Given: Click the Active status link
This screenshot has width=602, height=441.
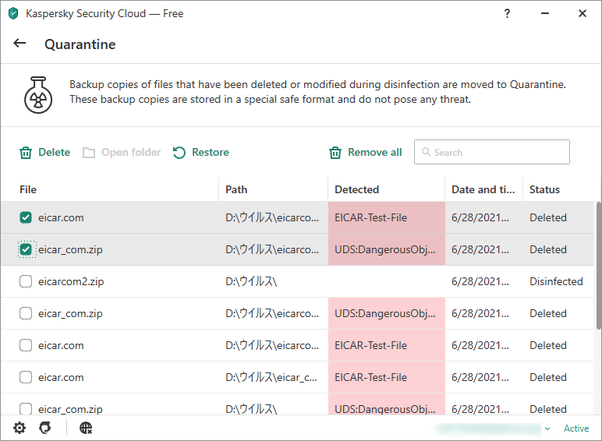Looking at the screenshot, I should pos(576,428).
